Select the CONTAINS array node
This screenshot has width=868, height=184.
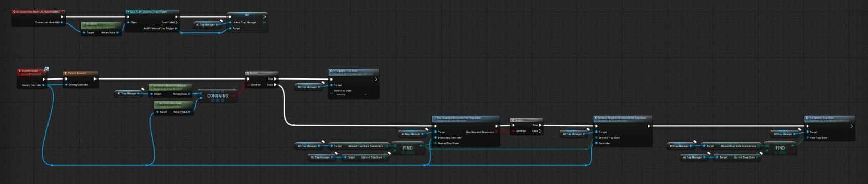click(218, 96)
